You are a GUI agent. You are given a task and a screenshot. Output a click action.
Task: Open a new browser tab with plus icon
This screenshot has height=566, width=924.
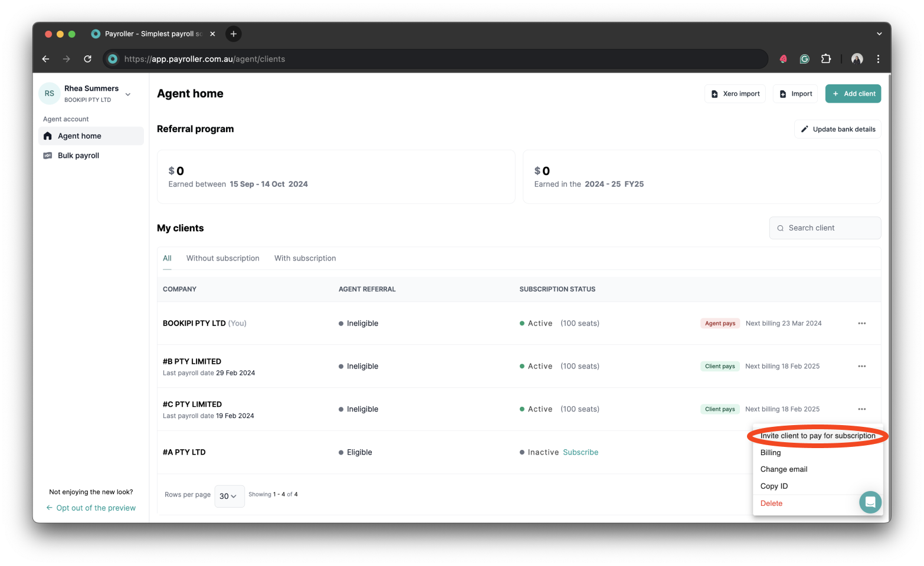[234, 34]
